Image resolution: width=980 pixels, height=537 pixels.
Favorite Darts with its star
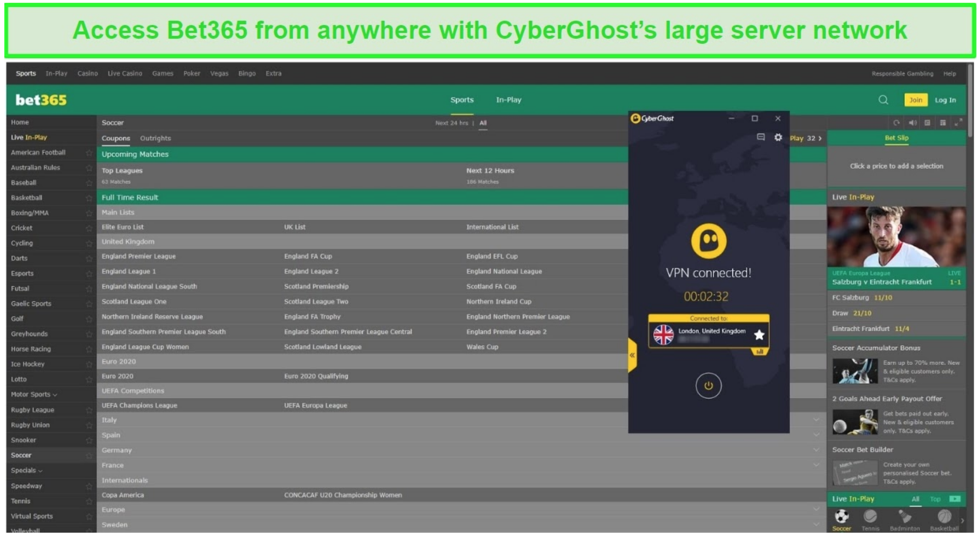(x=89, y=259)
